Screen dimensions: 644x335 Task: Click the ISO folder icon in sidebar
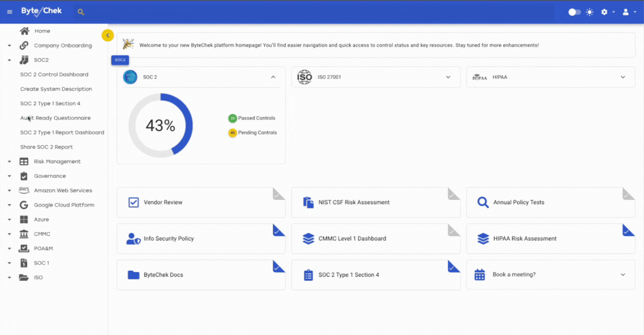[x=24, y=277]
